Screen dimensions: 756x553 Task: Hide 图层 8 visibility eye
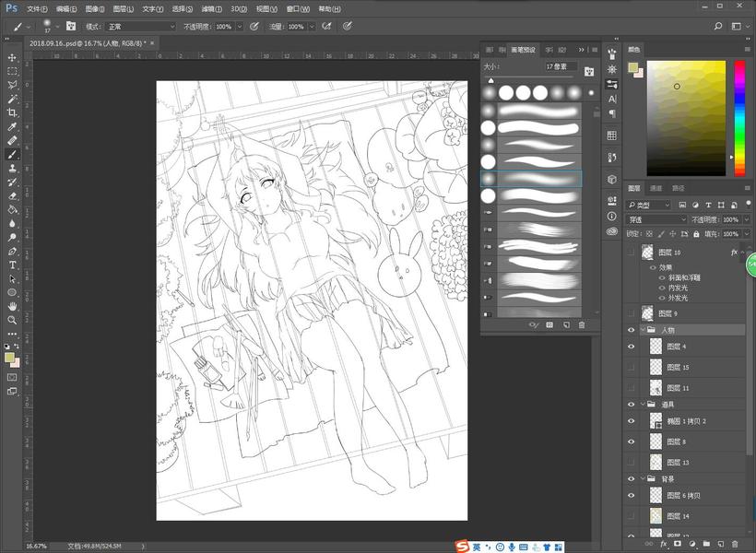(x=632, y=441)
